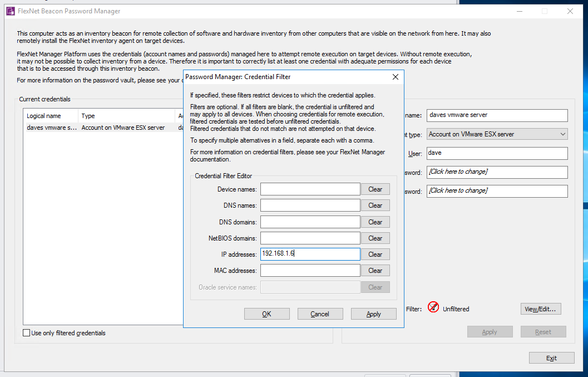The image size is (588, 377).
Task: Minimize the Password Manager window
Action: point(520,11)
